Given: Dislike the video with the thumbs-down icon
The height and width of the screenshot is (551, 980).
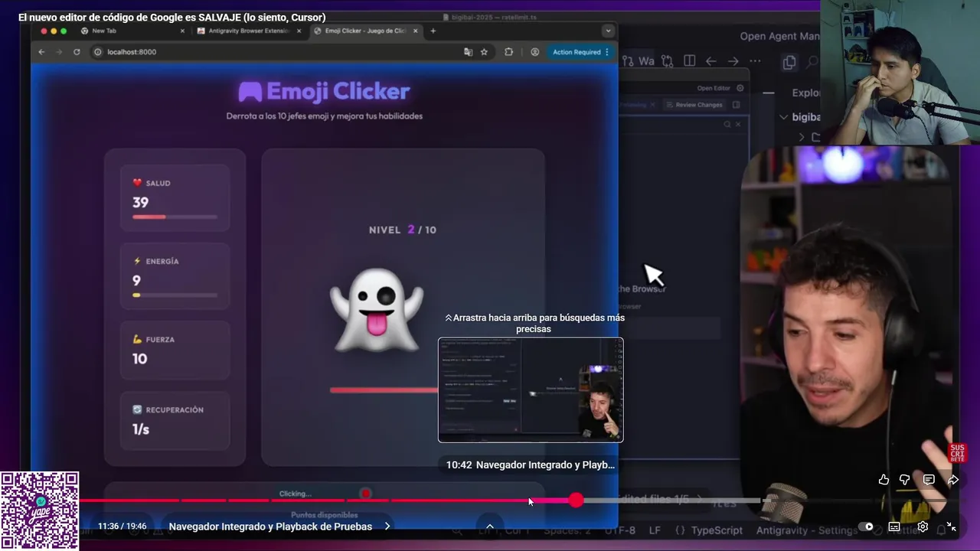Looking at the screenshot, I should point(905,480).
